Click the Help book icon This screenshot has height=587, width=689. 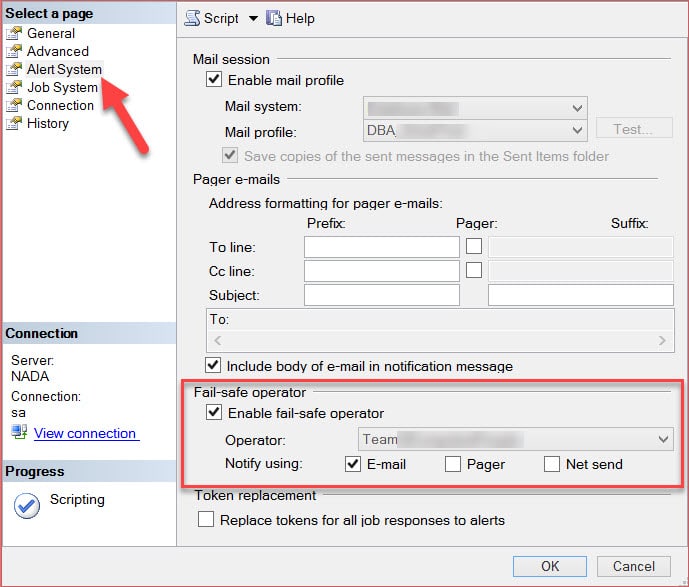pyautogui.click(x=274, y=18)
